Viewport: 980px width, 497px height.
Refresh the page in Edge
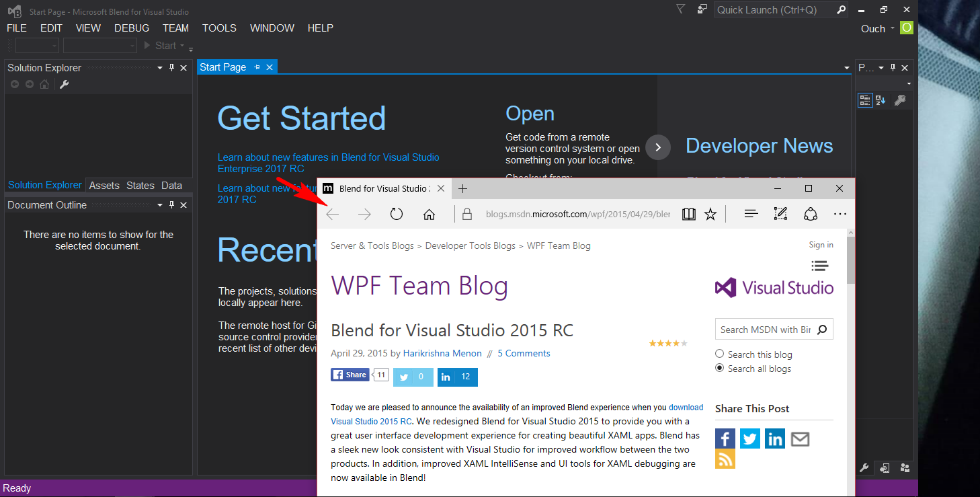point(397,215)
